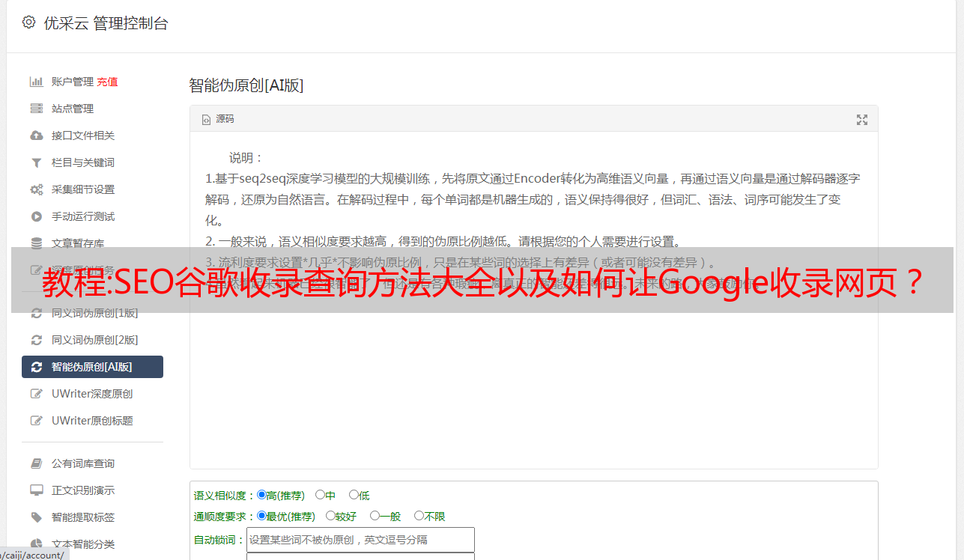Click the text line 2. 一般来说，语义相似度要求越高
964x560 pixels.
pyautogui.click(x=443, y=242)
